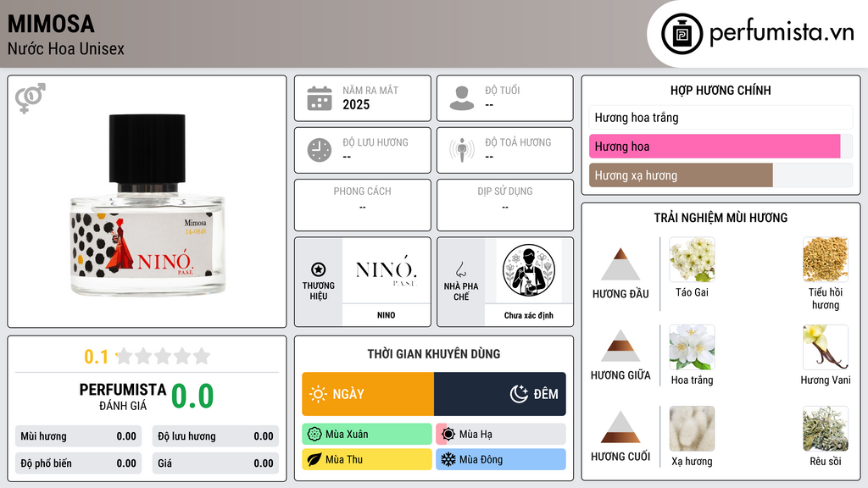Select the Hoa trắng note image
The height and width of the screenshot is (488, 868).
pyautogui.click(x=692, y=347)
